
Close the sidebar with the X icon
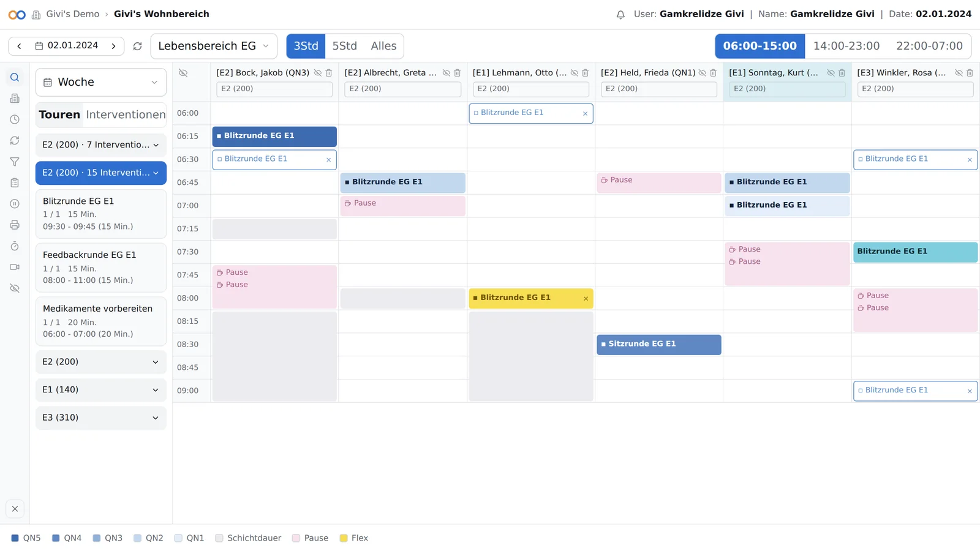pos(15,509)
